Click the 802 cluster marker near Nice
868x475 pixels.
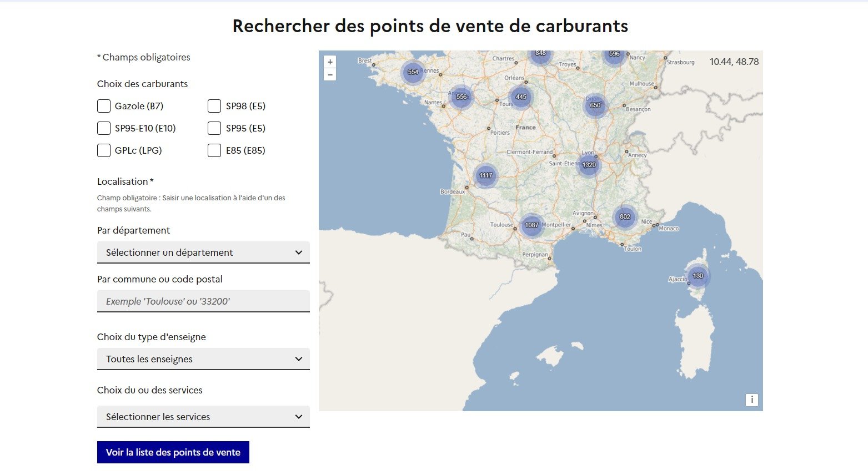[x=625, y=217]
